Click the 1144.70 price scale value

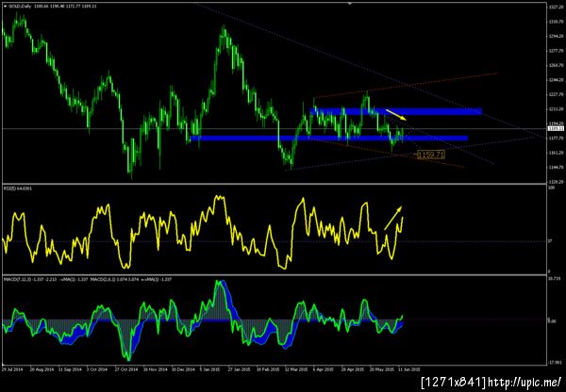[556, 168]
